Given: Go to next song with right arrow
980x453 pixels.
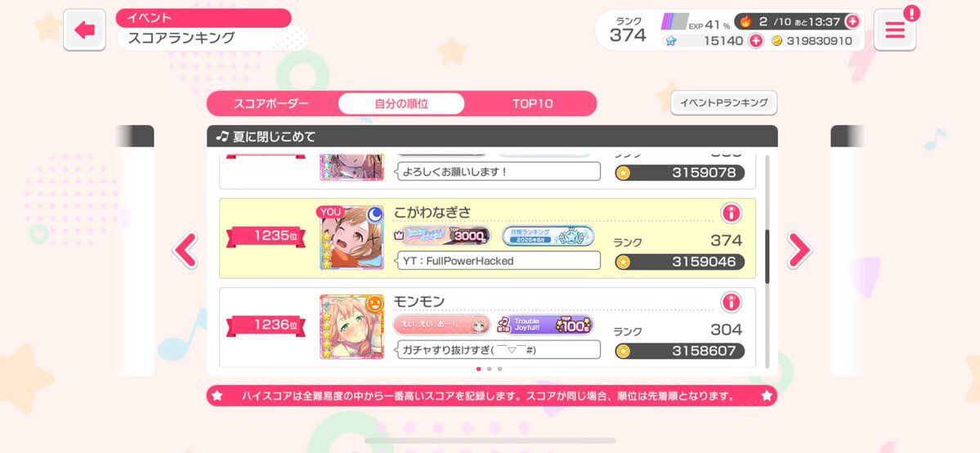Looking at the screenshot, I should (x=799, y=249).
